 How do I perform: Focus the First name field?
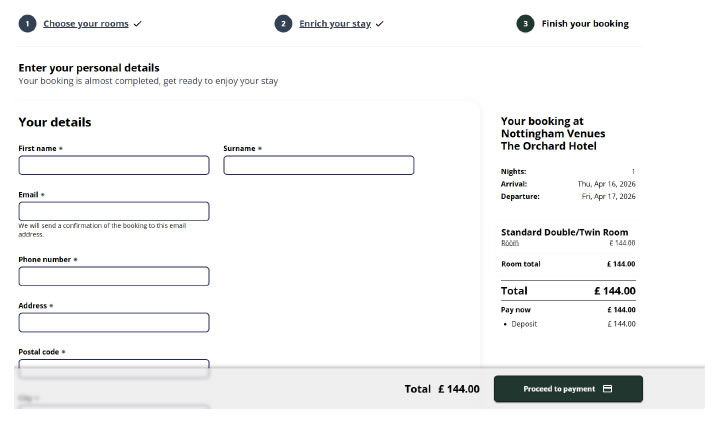(x=114, y=165)
